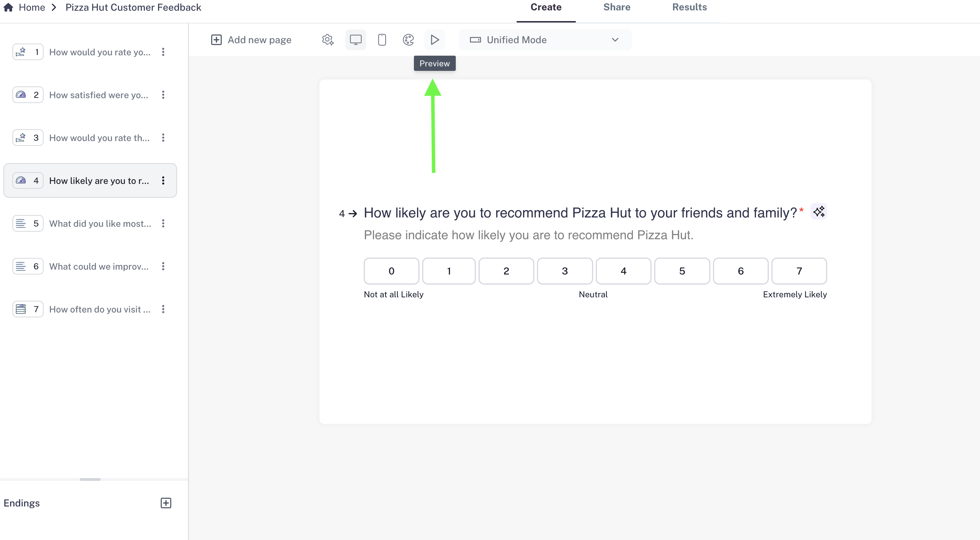Click Add new page button
Screen dimensions: 980x540
pos(251,40)
